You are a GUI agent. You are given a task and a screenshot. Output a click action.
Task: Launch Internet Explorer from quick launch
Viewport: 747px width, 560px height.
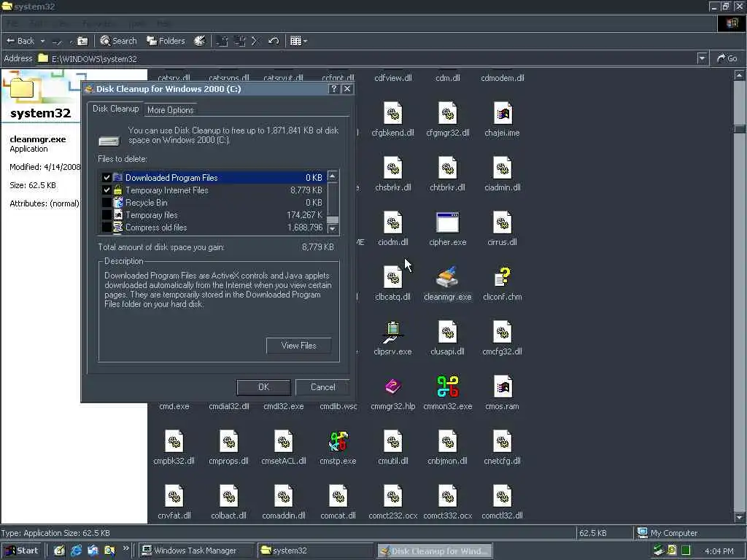76,551
